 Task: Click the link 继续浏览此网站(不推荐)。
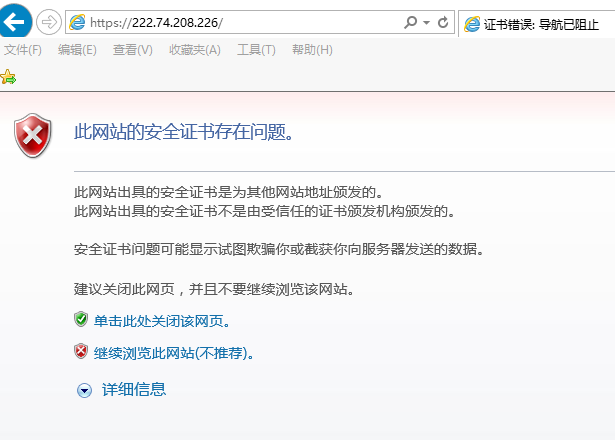pos(174,353)
